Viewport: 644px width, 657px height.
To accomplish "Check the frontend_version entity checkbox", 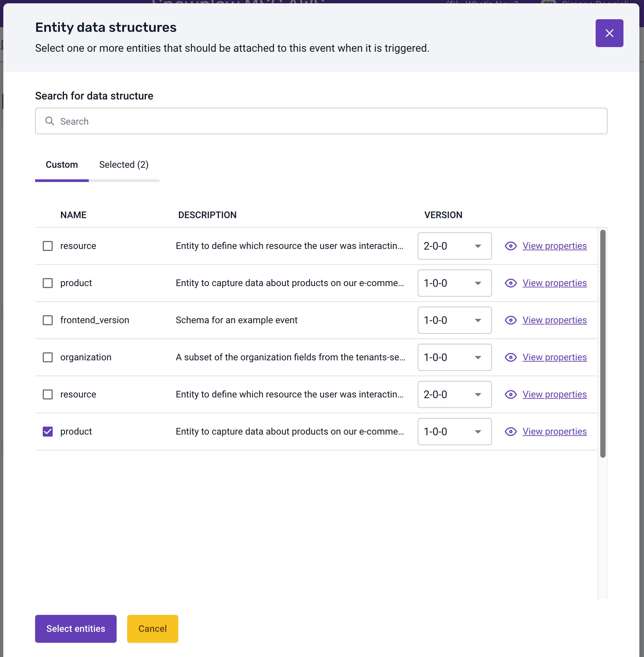I will pyautogui.click(x=48, y=320).
